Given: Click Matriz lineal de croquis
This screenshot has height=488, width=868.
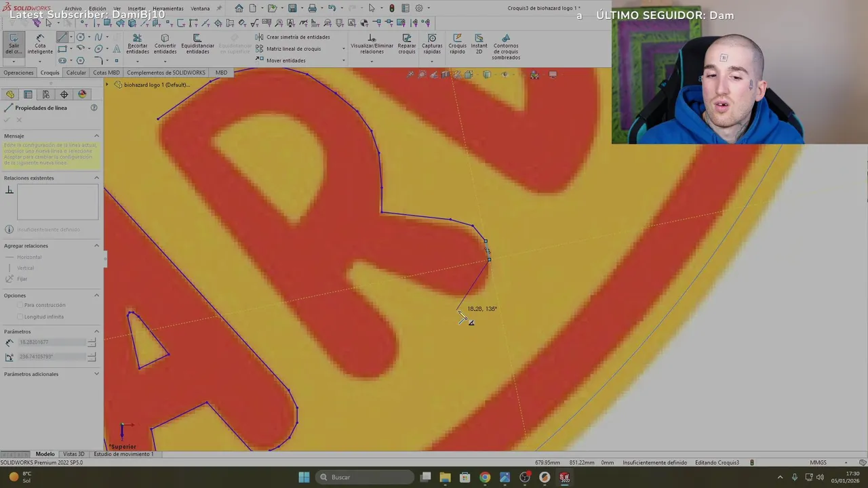Looking at the screenshot, I should click(288, 49).
